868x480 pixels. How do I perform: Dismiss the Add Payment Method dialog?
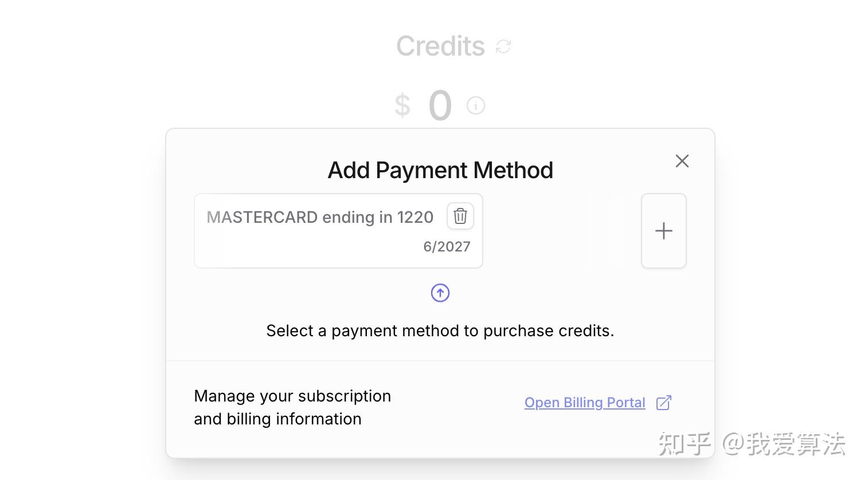682,161
